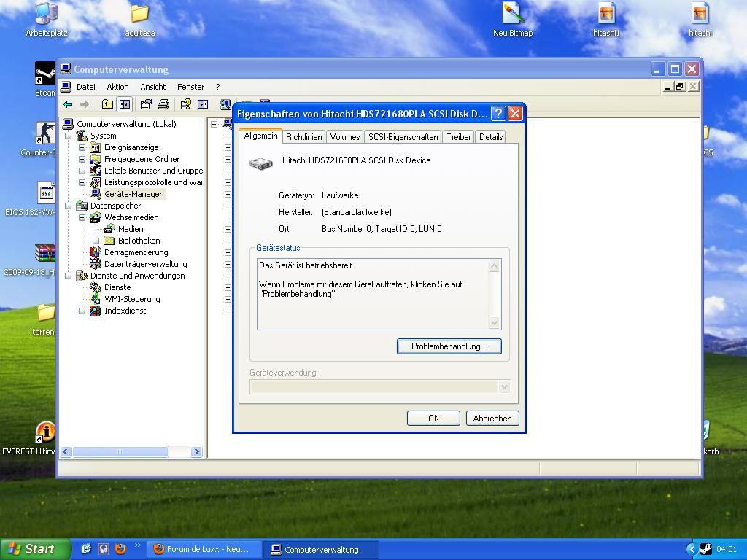Collapse Dienste und Anwendungen node
The image size is (747, 560).
coord(68,276)
